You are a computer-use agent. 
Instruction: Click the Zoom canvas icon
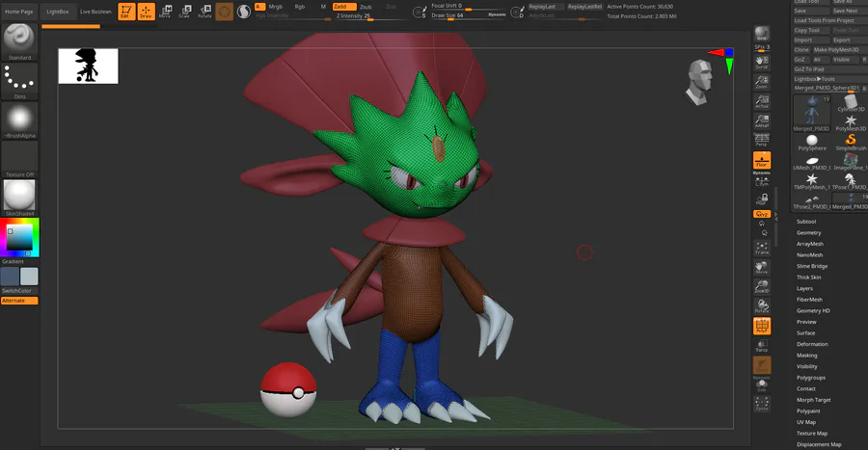coord(762,82)
